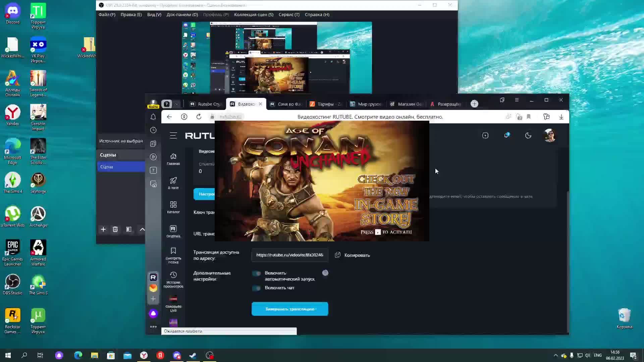Open the browser downloads icon
The width and height of the screenshot is (644, 362).
561,117
